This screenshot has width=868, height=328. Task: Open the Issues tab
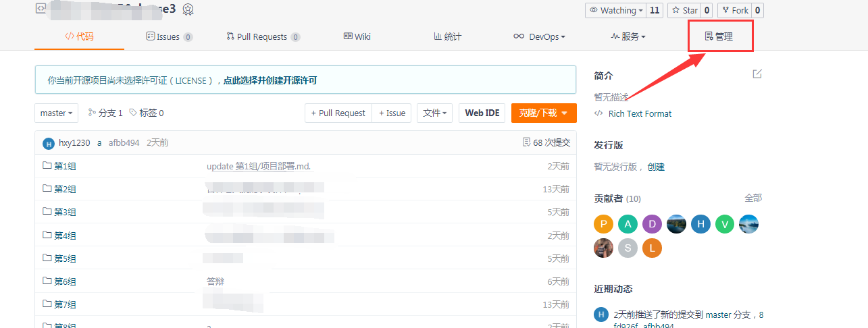169,36
